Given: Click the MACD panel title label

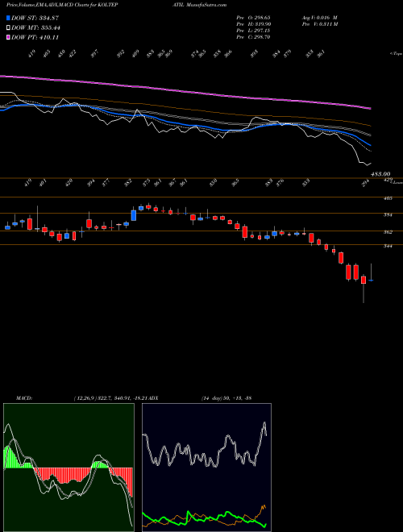Looking at the screenshot, I should 23,397.
